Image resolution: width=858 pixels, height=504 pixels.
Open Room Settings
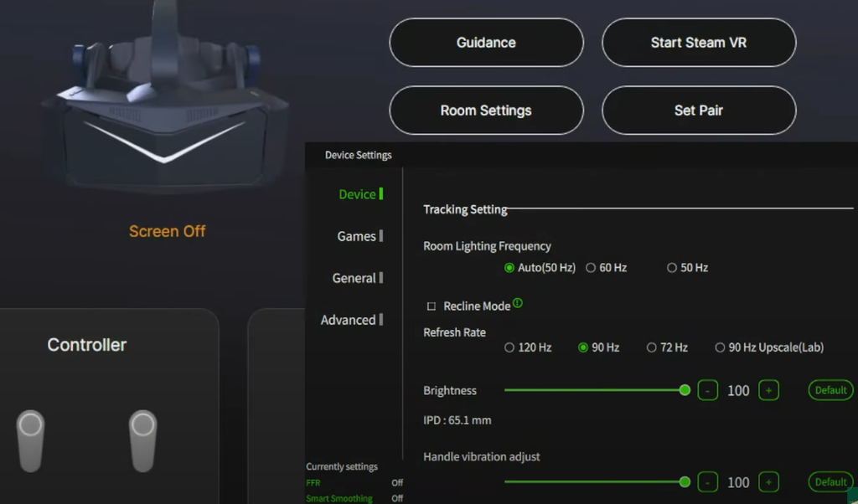coord(486,111)
